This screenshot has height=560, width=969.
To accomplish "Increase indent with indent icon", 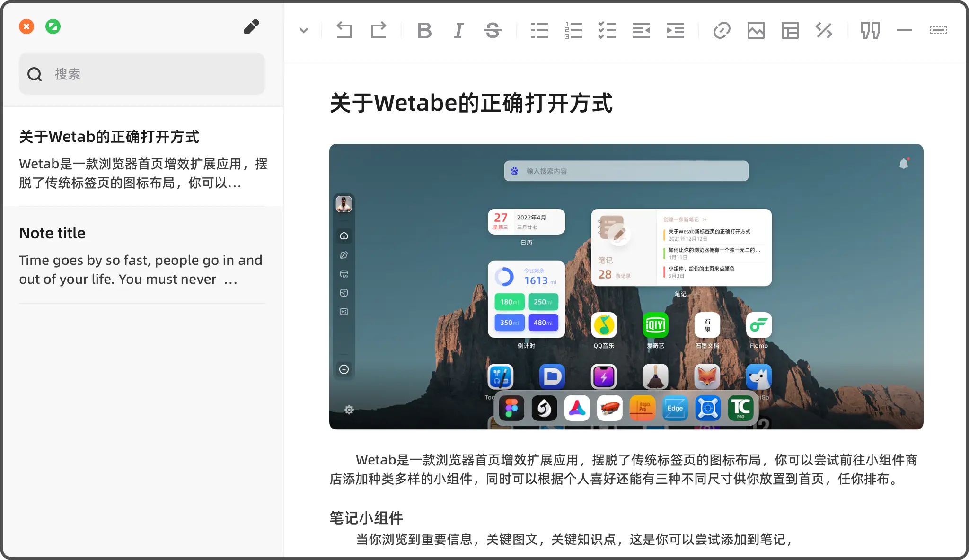I will 675,31.
